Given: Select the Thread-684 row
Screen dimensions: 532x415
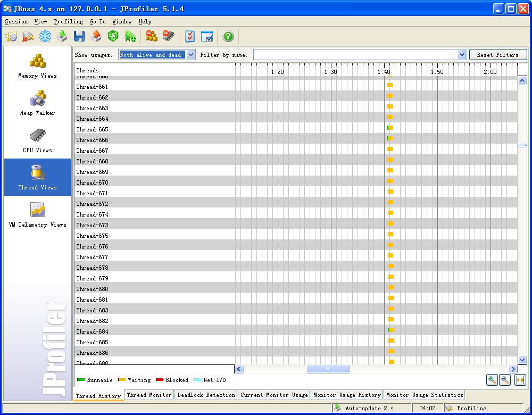Looking at the screenshot, I should [296, 330].
